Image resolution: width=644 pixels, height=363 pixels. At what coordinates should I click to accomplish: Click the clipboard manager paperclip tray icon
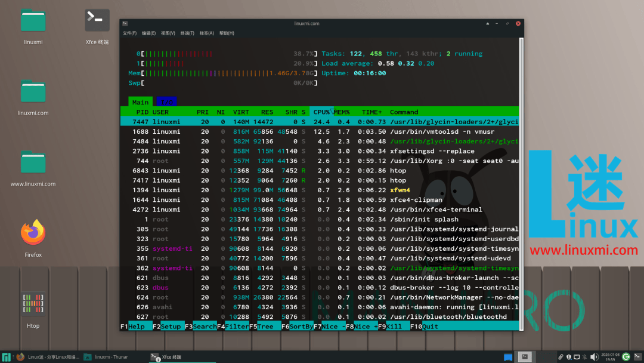(561, 356)
